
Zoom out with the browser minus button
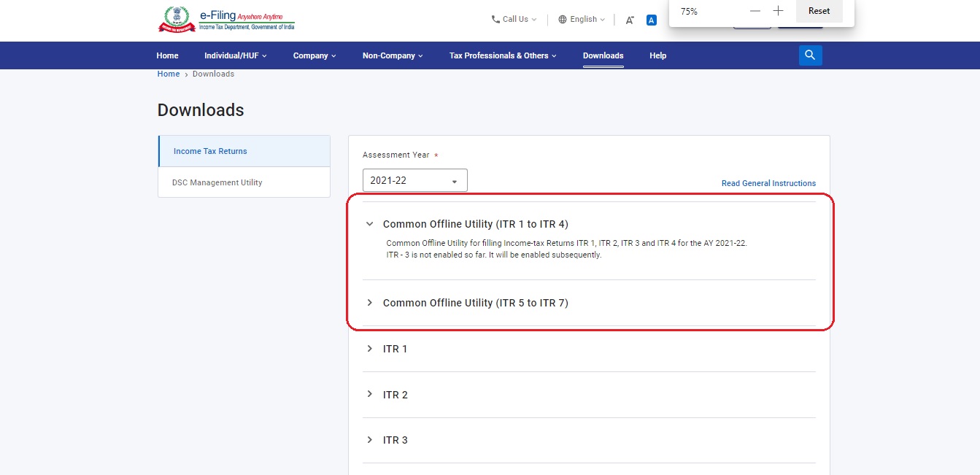(755, 11)
